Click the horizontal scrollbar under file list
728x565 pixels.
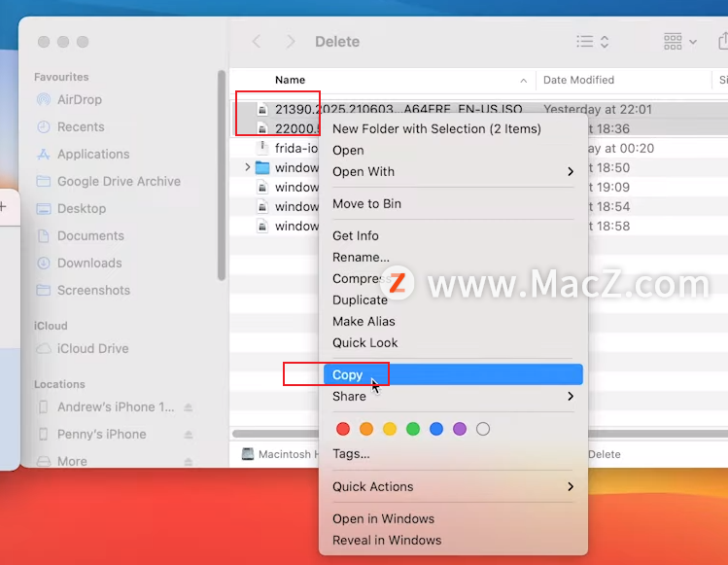click(x=276, y=434)
